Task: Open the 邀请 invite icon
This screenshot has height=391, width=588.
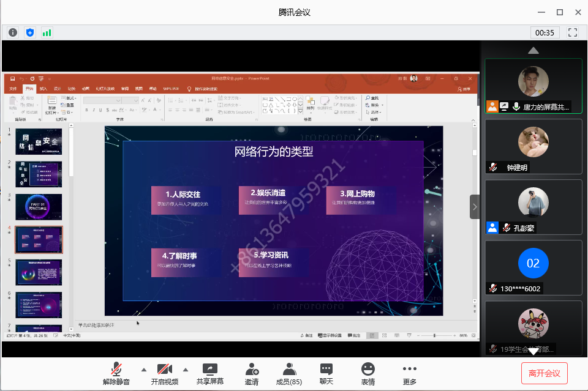Action: [251, 373]
